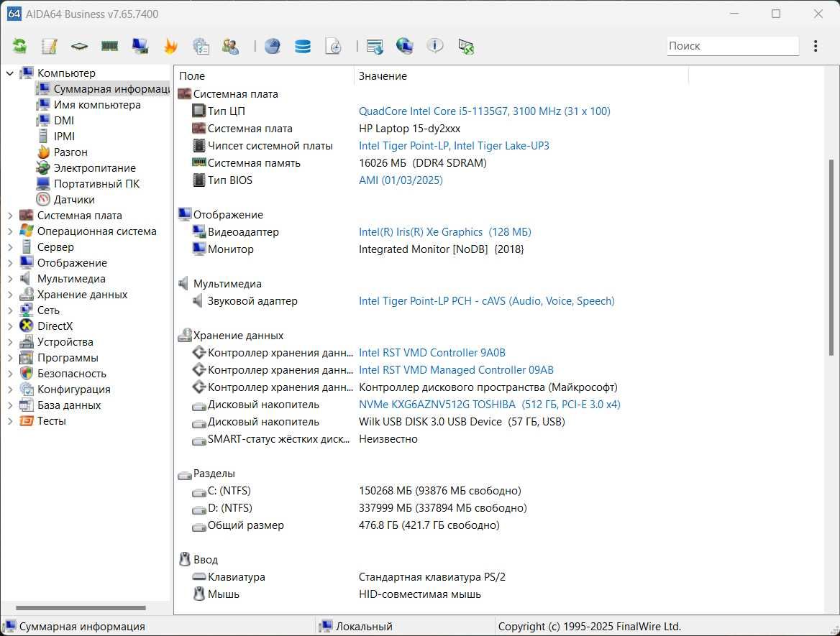The width and height of the screenshot is (840, 636).
Task: Select the 16026 МБ (DDR4 SDRAM) value
Action: [423, 162]
